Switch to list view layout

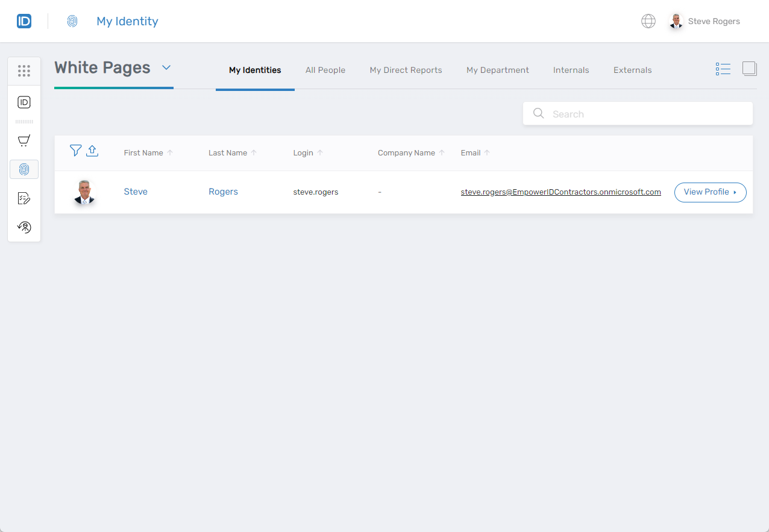click(723, 69)
